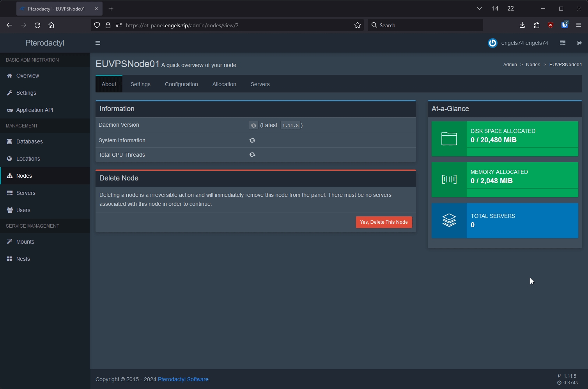Select the Pterodactyl - EUVPSNode01 browser tab
Image resolution: width=588 pixels, height=389 pixels.
(x=57, y=9)
